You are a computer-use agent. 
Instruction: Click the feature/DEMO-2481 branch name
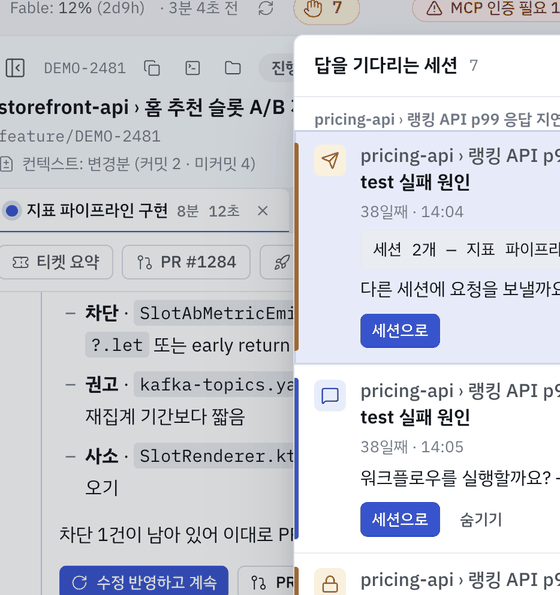[x=80, y=136]
